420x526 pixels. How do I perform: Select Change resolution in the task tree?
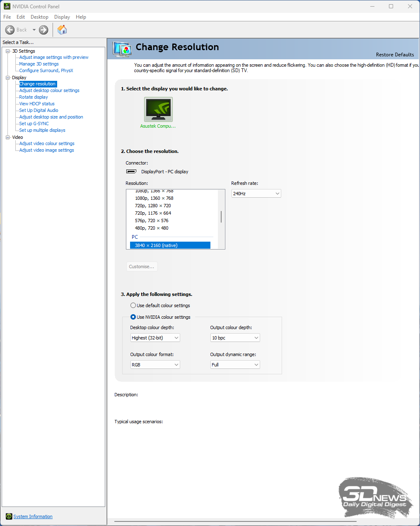point(38,84)
